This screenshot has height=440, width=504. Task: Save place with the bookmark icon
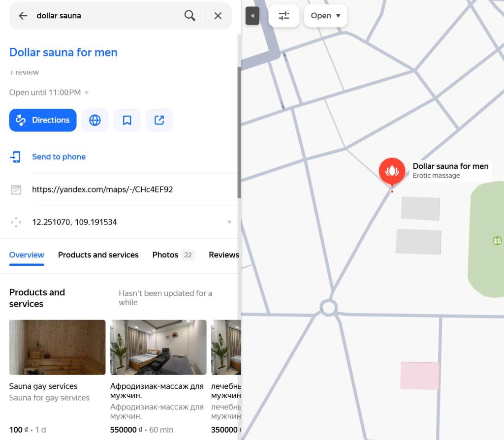pos(127,120)
